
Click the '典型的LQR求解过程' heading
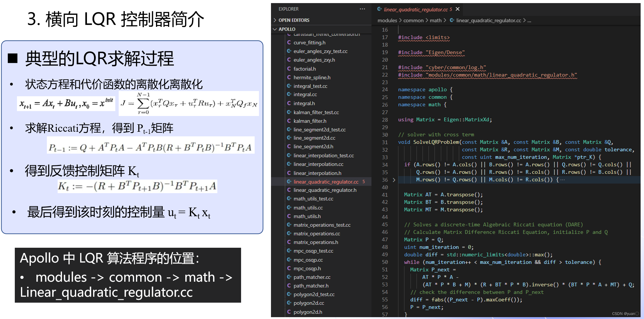(x=100, y=59)
